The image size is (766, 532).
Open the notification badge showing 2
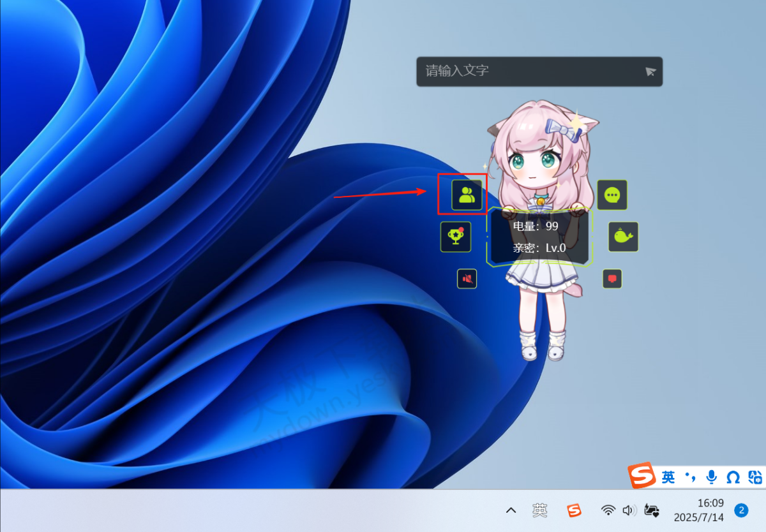pos(741,510)
